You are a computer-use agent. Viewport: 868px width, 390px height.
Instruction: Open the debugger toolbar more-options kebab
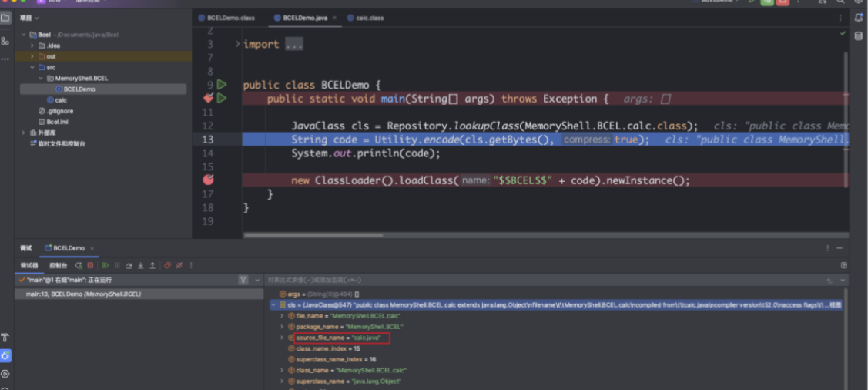pyautogui.click(x=192, y=265)
